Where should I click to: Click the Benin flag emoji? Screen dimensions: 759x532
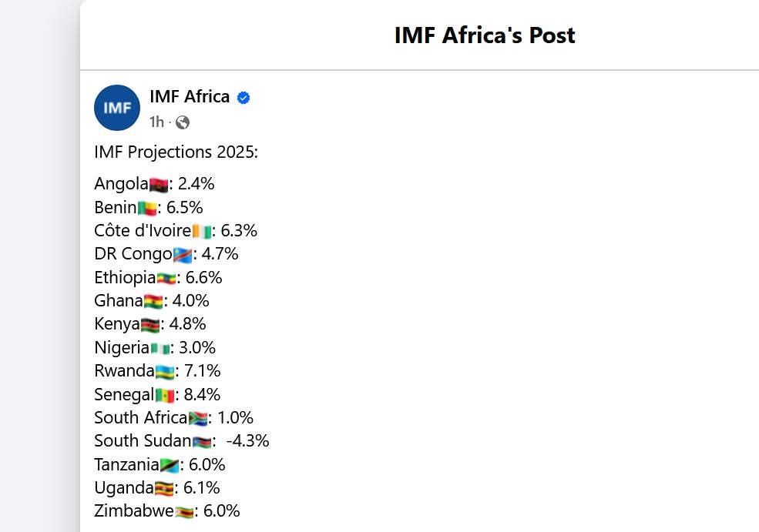point(147,209)
